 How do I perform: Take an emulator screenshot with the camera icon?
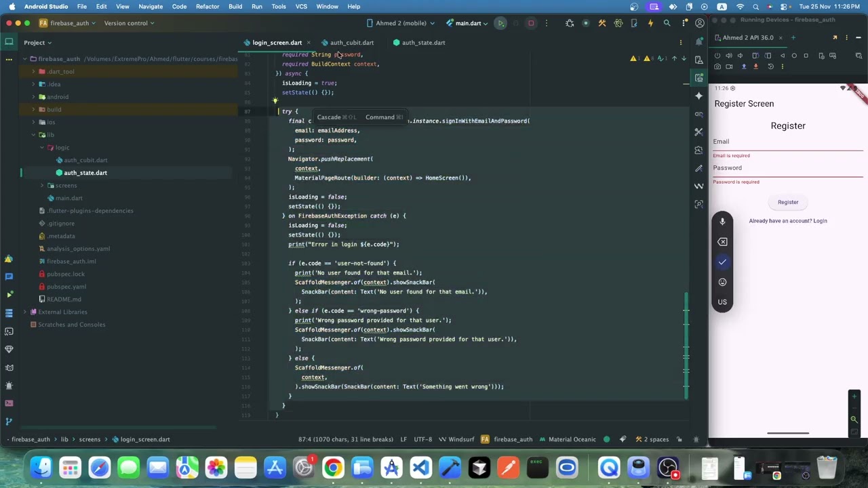(x=717, y=66)
